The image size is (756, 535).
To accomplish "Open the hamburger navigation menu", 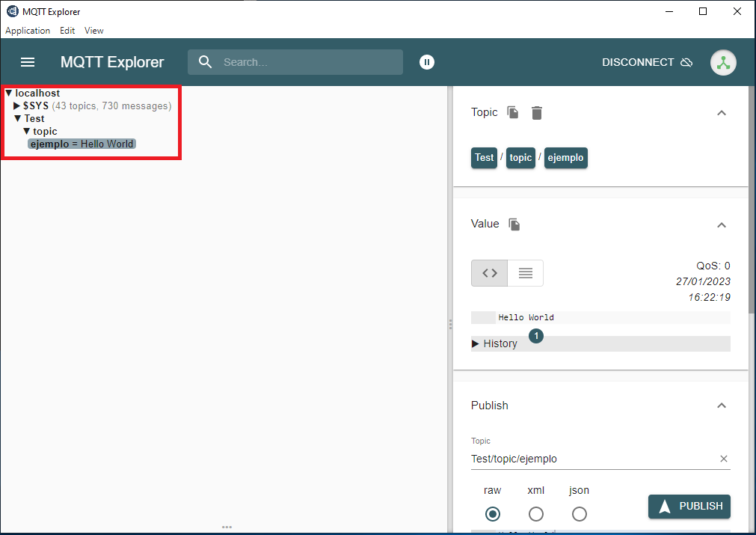I will coord(28,62).
